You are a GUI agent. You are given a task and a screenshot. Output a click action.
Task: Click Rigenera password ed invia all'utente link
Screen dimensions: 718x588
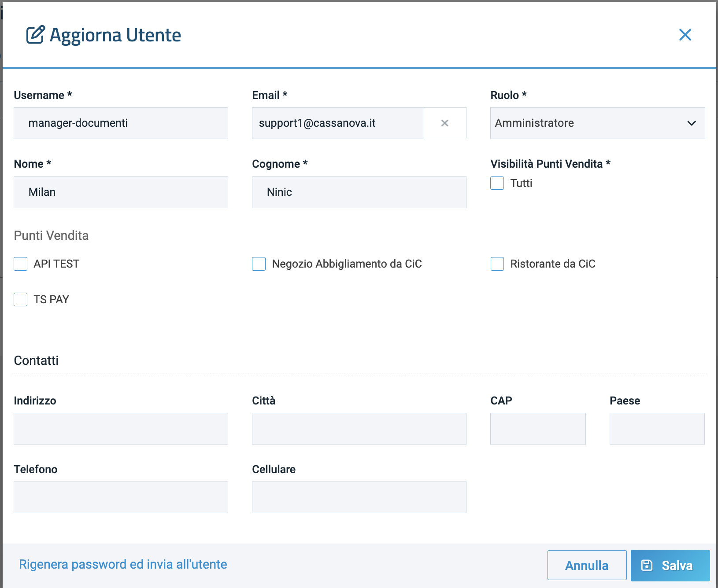tap(123, 564)
